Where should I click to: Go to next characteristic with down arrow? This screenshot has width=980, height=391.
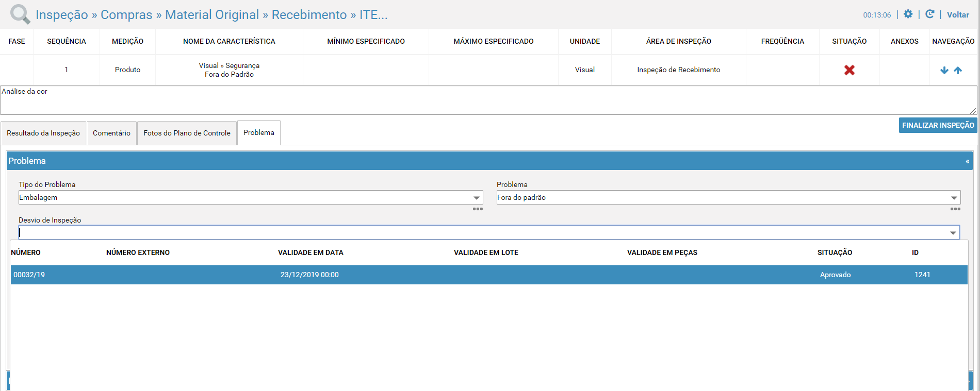click(x=944, y=71)
